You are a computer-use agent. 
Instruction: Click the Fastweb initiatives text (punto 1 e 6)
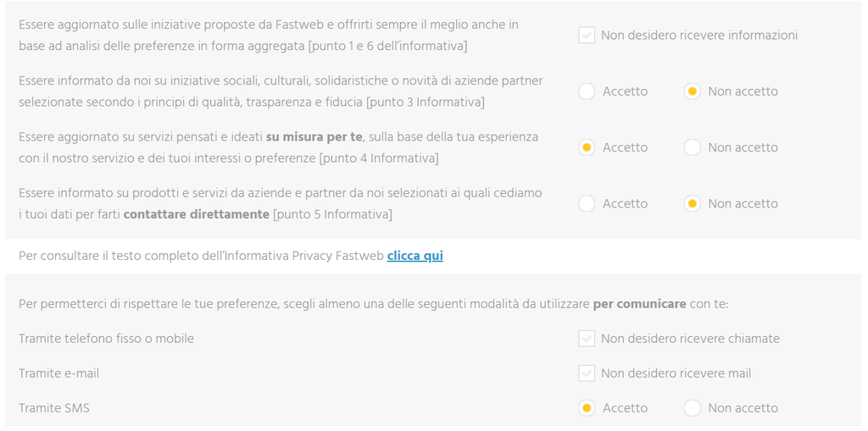[x=269, y=36]
